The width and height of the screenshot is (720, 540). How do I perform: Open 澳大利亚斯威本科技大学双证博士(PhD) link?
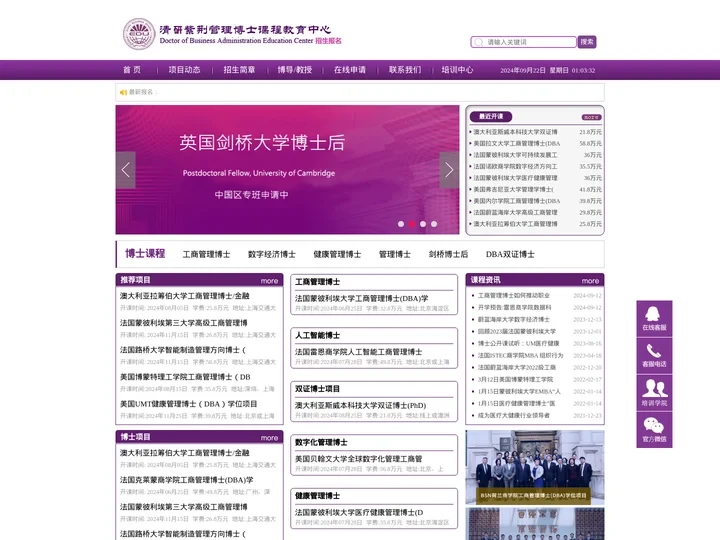coord(360,405)
